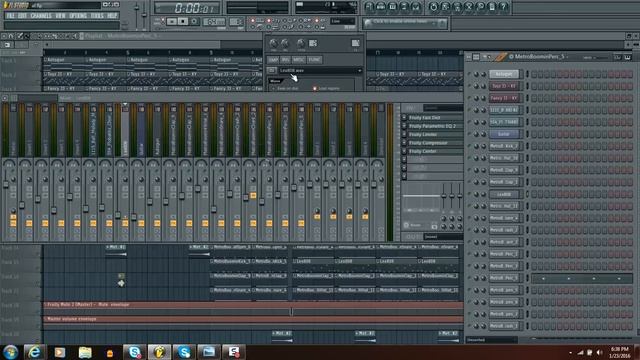The height and width of the screenshot is (360, 640).
Task: Open the MISC tab in the channel settings
Action: [x=298, y=60]
